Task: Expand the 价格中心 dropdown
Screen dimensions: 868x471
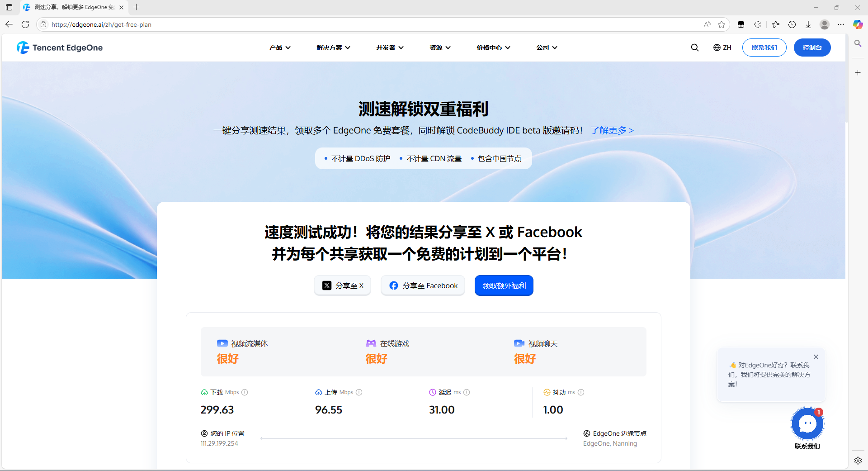Action: click(492, 47)
